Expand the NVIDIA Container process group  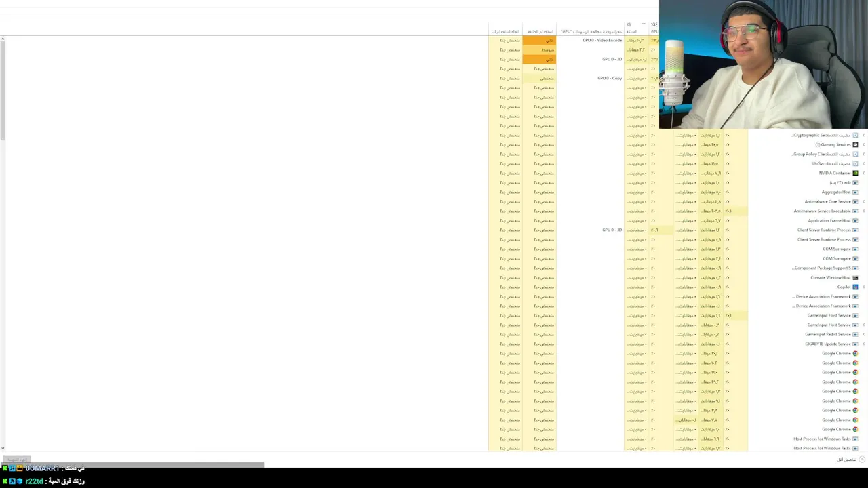(864, 173)
